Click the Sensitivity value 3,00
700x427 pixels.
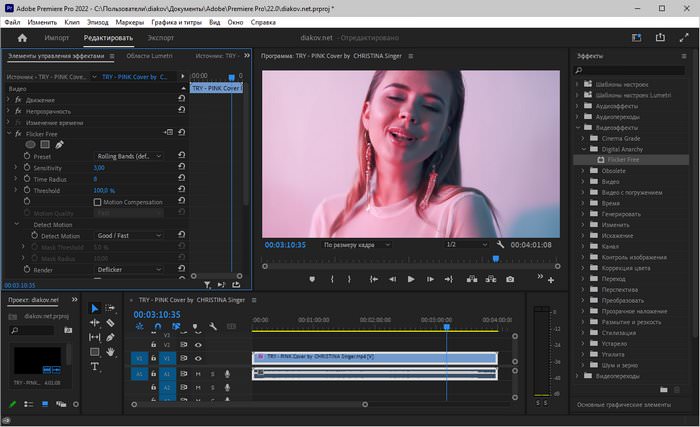tap(99, 168)
